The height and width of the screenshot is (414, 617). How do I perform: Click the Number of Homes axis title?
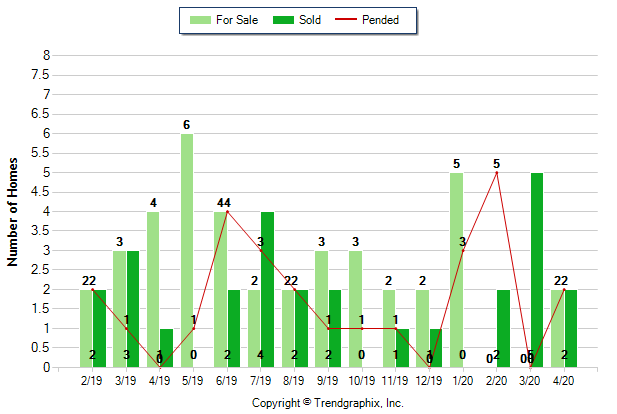point(14,211)
